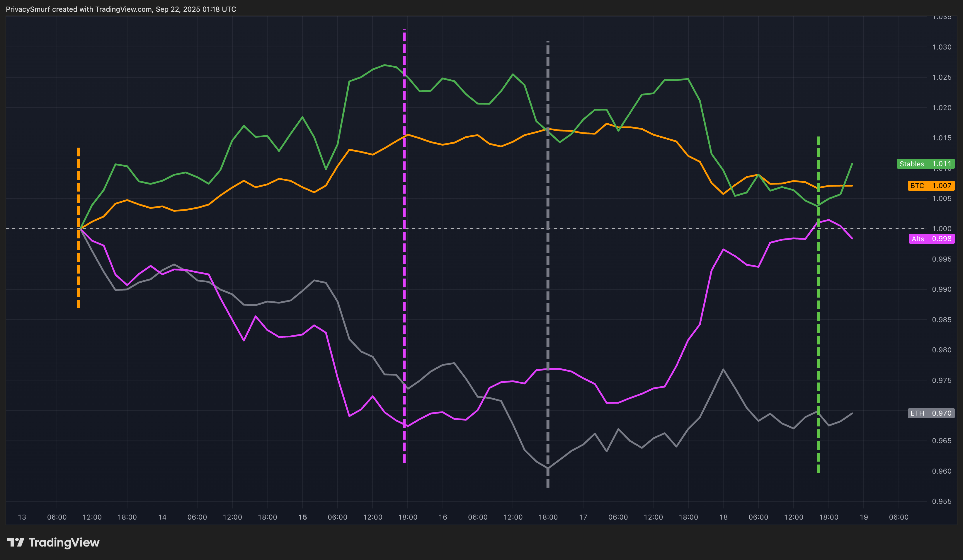Click the TradingView wordmark text
Viewport: 963px width, 560px height.
64,542
